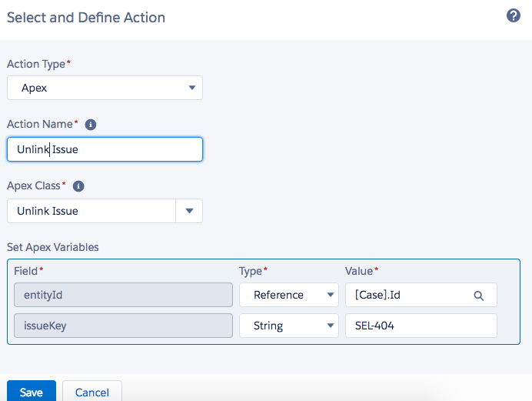Viewport: 532px width, 401px height.
Task: Click the Select and Define Action title
Action: tap(86, 17)
